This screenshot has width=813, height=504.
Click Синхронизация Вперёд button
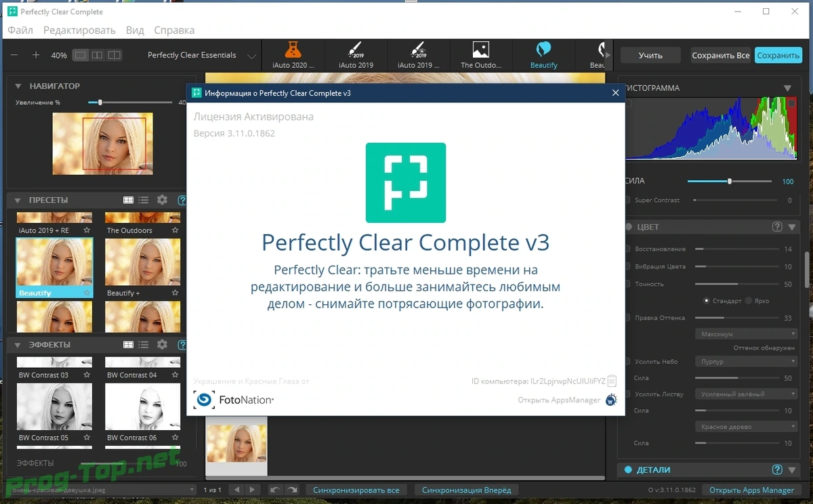pos(467,490)
